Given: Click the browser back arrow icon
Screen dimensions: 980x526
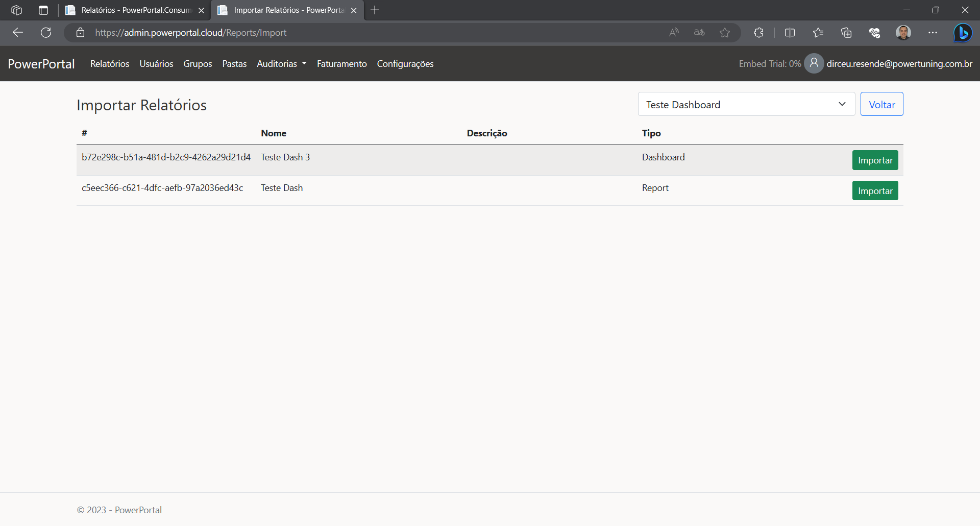Looking at the screenshot, I should [18, 33].
